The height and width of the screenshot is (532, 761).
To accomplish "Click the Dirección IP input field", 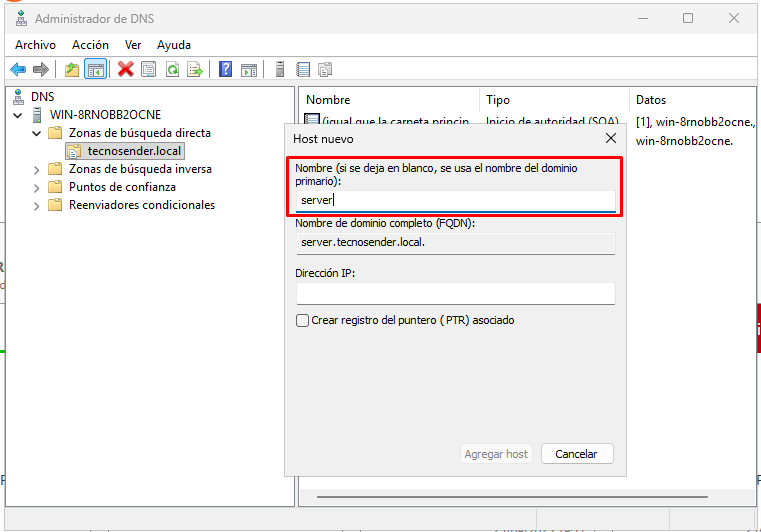I will [455, 293].
